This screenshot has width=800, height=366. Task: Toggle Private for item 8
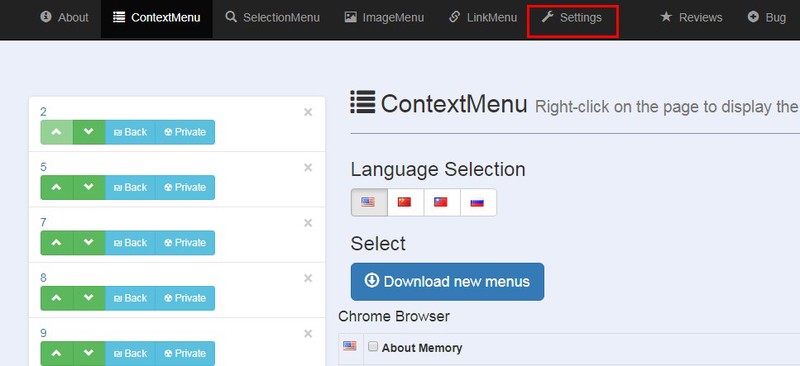pyautogui.click(x=185, y=298)
